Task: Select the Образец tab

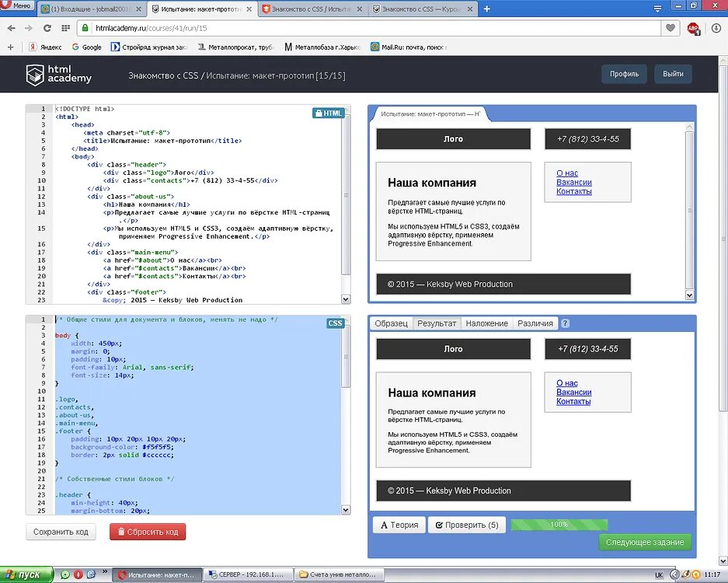Action: pos(391,323)
